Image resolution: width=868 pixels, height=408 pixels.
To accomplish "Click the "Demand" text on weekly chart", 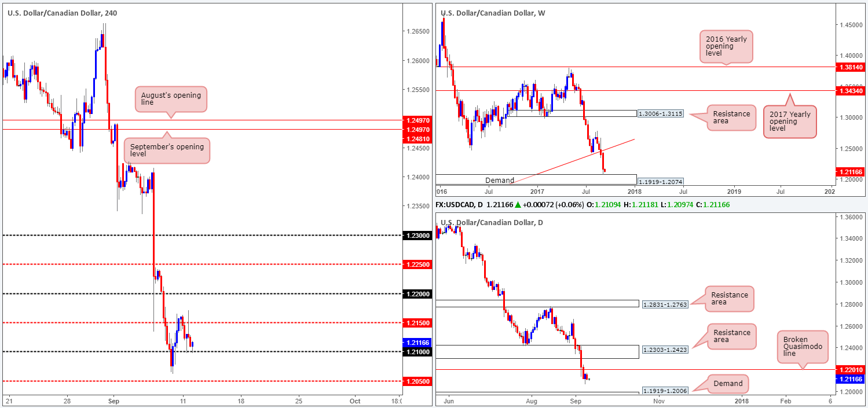I will [x=499, y=180].
